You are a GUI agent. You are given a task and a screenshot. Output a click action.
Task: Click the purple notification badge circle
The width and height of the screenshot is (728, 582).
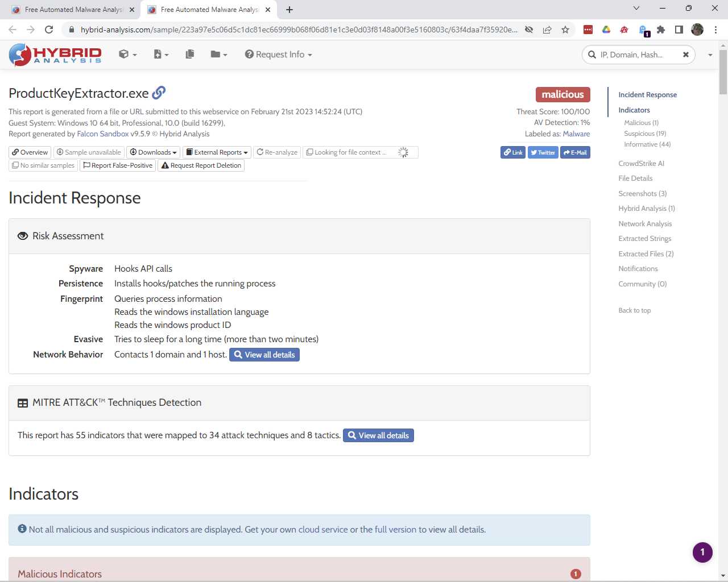coord(702,552)
